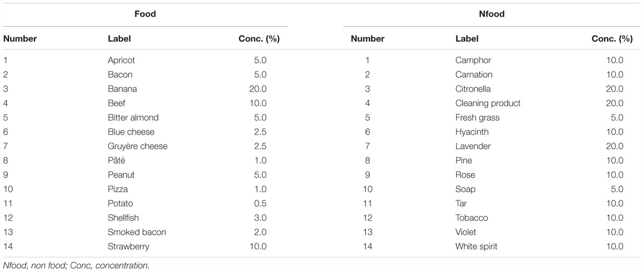Select the Hyacinth label cell
Viewport: 644px width, 273px height.
click(x=472, y=132)
